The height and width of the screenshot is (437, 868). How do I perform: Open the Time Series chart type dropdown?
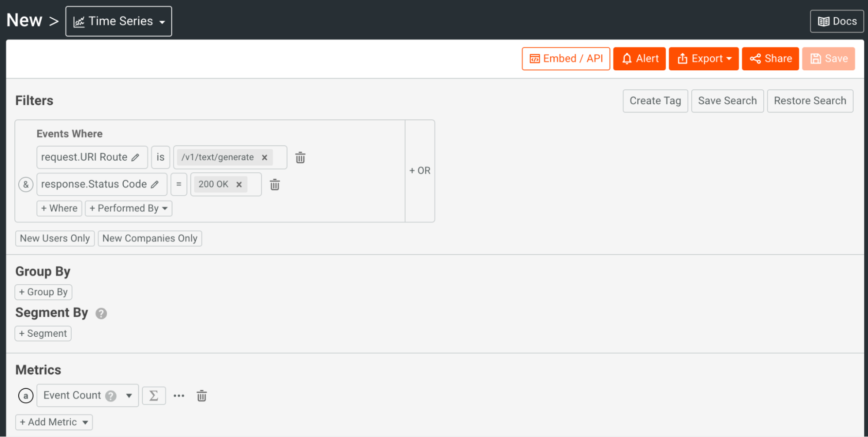tap(118, 21)
